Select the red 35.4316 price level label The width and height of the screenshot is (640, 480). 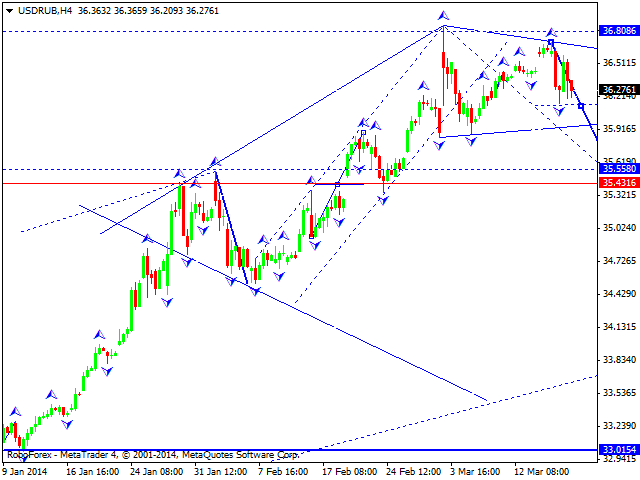pos(619,183)
